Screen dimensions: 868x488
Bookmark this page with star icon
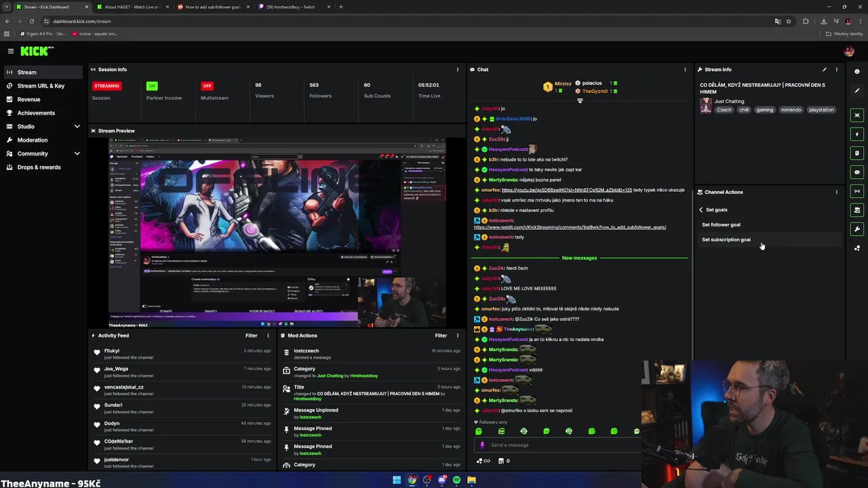click(789, 21)
